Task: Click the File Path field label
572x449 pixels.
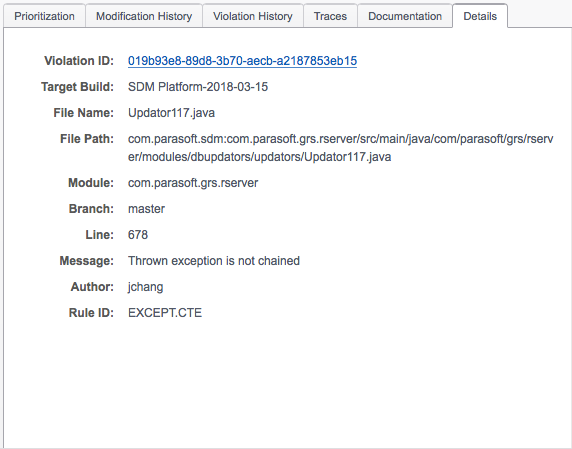Action: (x=87, y=139)
